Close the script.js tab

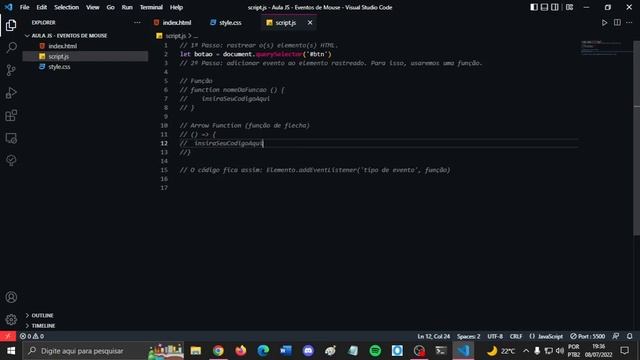(310, 23)
